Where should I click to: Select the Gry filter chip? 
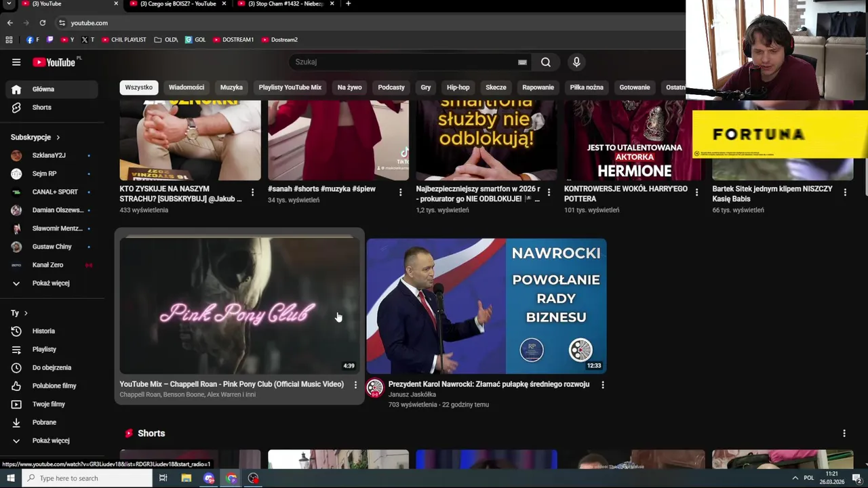click(x=426, y=87)
